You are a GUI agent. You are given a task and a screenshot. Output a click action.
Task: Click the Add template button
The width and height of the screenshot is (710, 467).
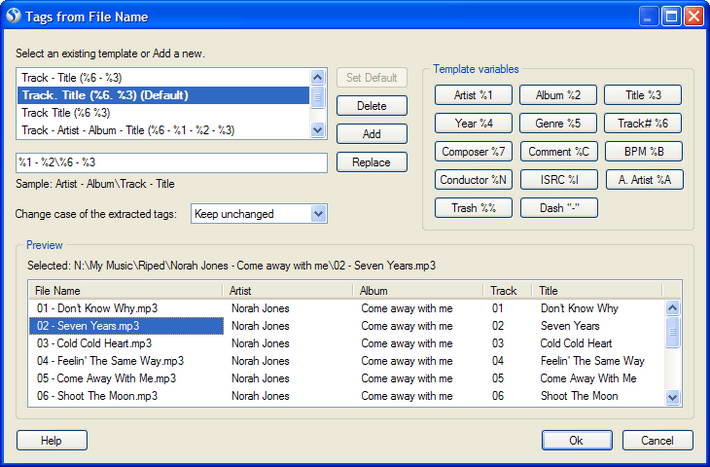(372, 134)
